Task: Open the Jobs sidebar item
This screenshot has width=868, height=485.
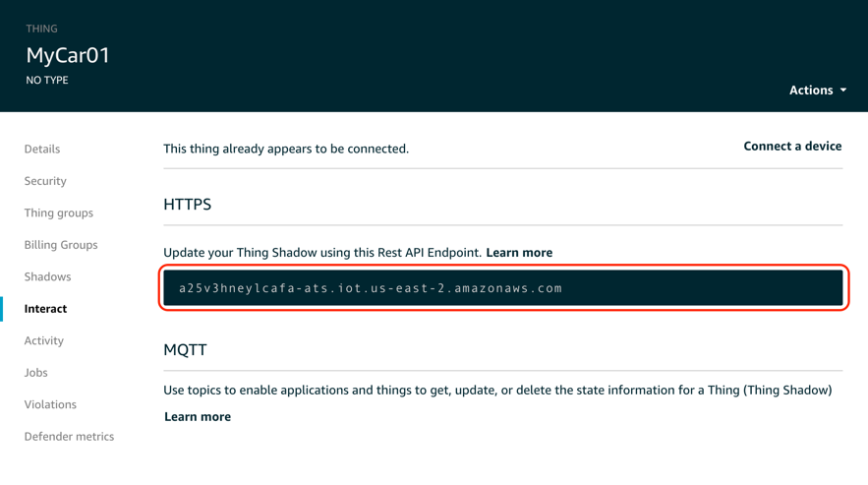Action: (x=36, y=373)
